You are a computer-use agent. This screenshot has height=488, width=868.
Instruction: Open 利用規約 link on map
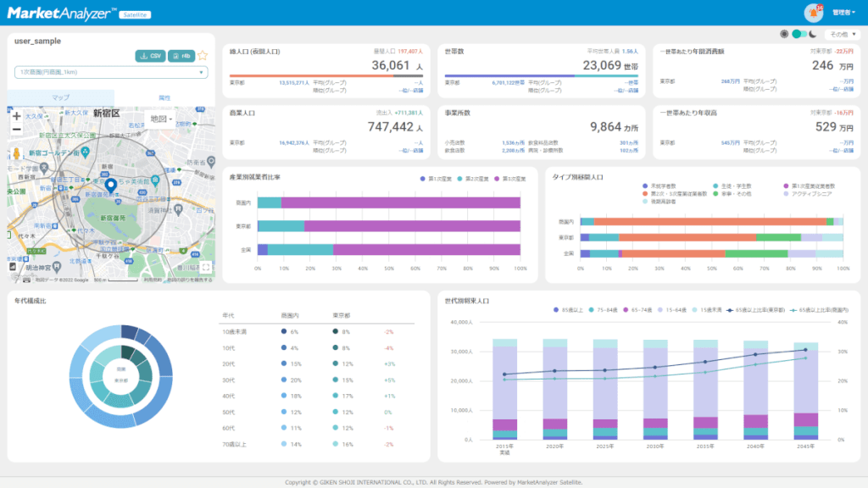point(153,280)
